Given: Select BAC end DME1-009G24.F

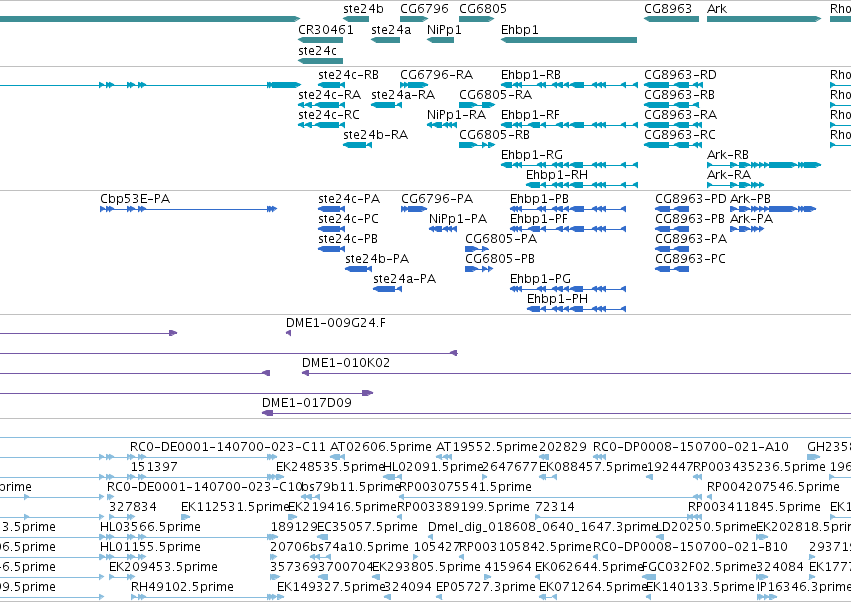Looking at the screenshot, I should click(x=336, y=324).
